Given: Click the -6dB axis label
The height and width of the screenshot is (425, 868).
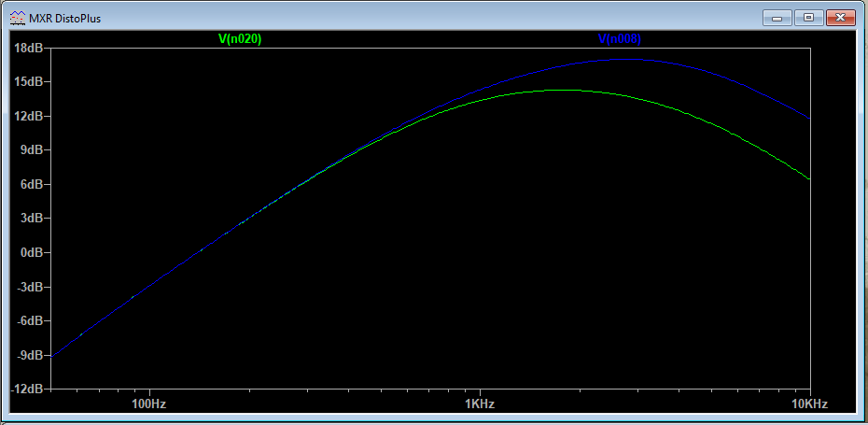Looking at the screenshot, I should point(29,320).
